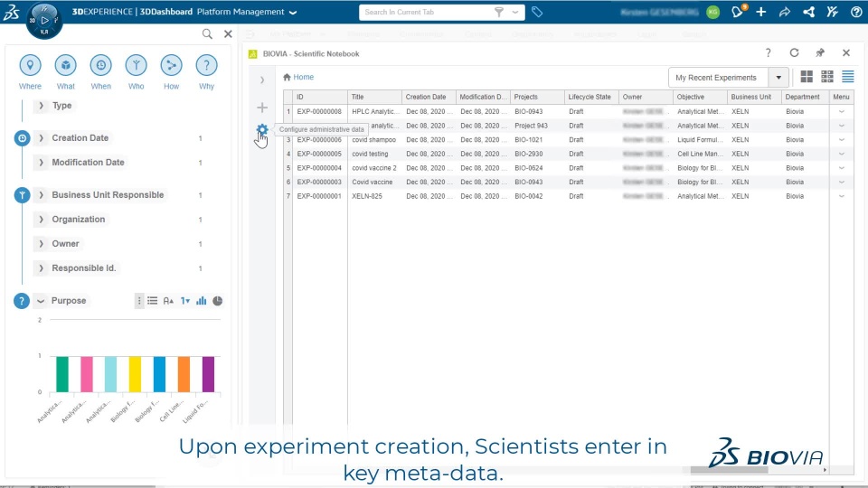Show Purpose as pie chart
The width and height of the screenshot is (868, 488).
(218, 300)
